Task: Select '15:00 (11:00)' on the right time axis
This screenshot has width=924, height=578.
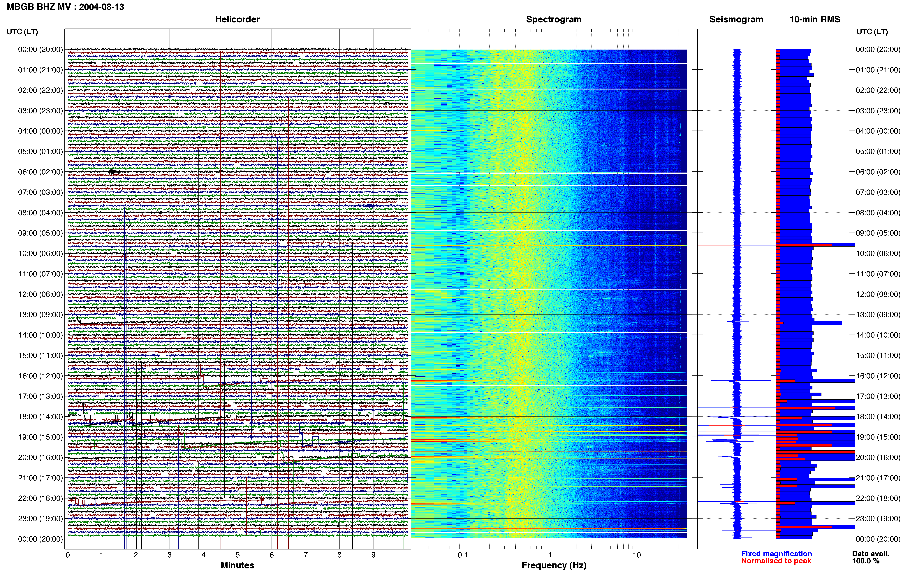Action: [x=878, y=356]
